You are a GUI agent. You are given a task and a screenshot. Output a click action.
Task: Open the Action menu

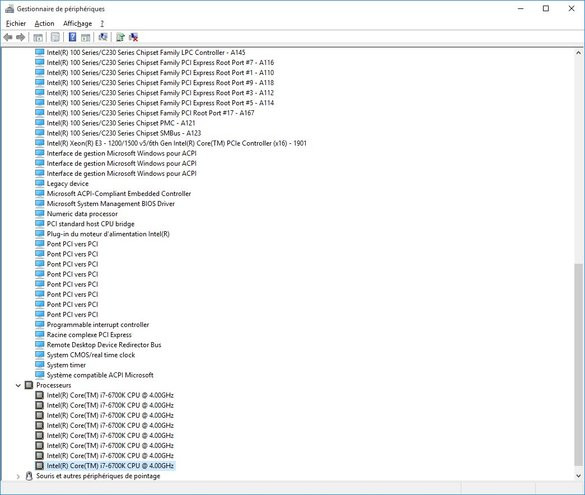point(44,24)
